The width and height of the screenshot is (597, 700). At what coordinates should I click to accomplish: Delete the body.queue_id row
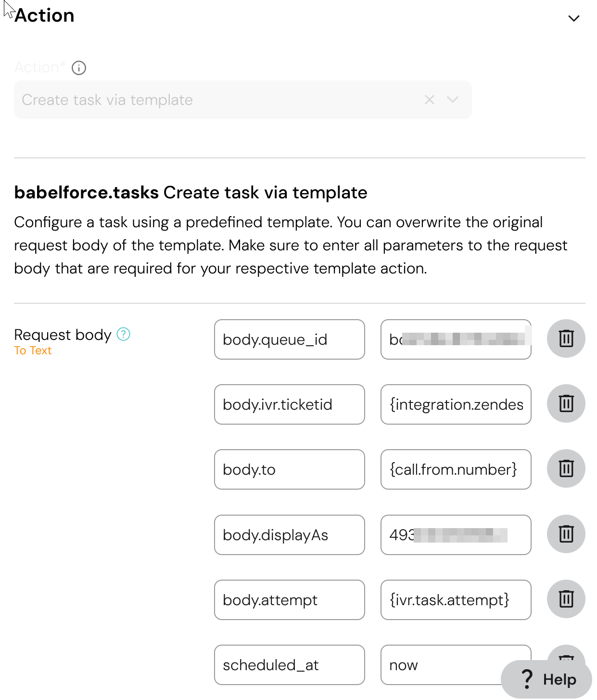click(566, 338)
